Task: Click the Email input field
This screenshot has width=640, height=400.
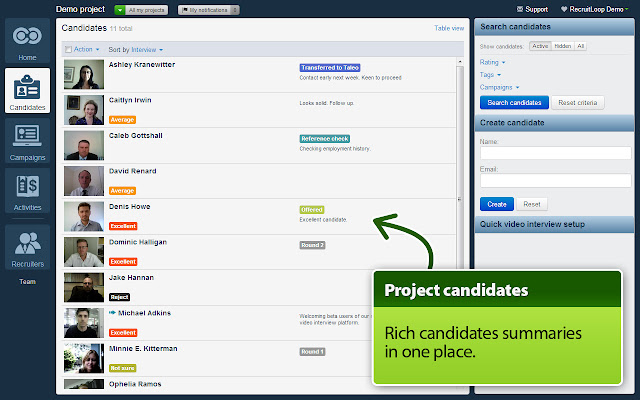Action: point(556,180)
